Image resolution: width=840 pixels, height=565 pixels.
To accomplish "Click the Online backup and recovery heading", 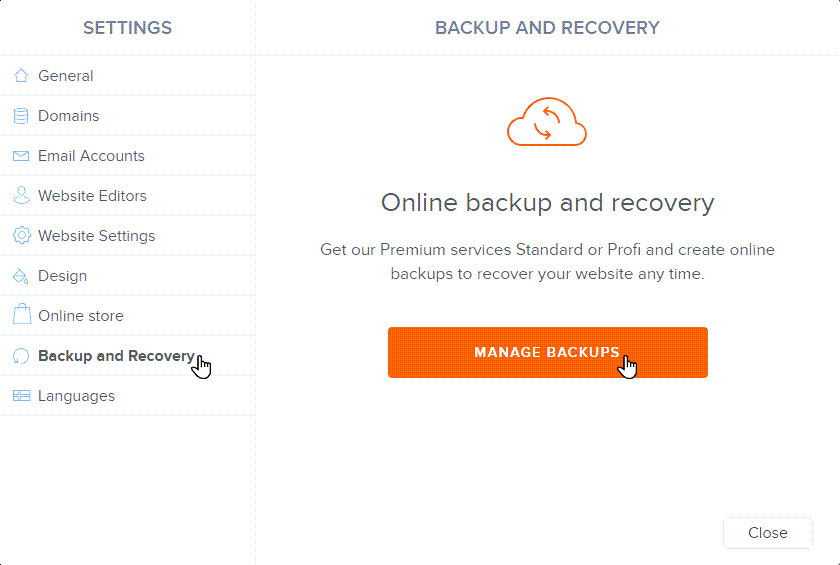I will click(547, 203).
